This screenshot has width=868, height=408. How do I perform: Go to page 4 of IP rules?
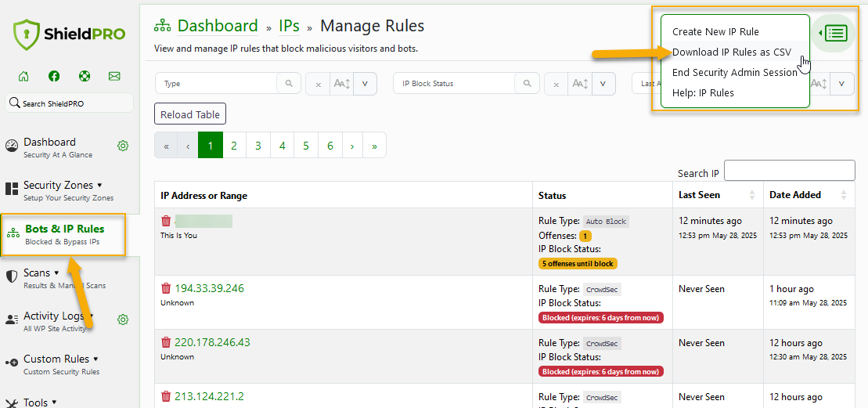(x=283, y=146)
